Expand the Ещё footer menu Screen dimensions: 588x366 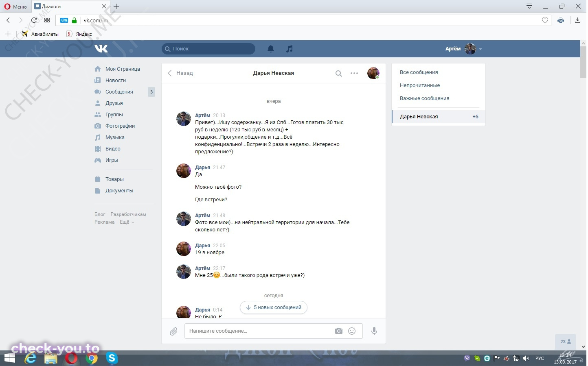click(127, 222)
